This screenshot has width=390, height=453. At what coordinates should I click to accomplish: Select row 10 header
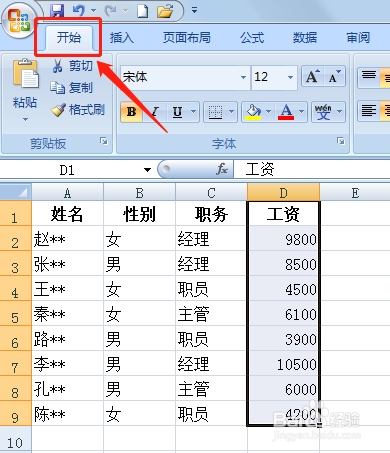click(x=16, y=439)
